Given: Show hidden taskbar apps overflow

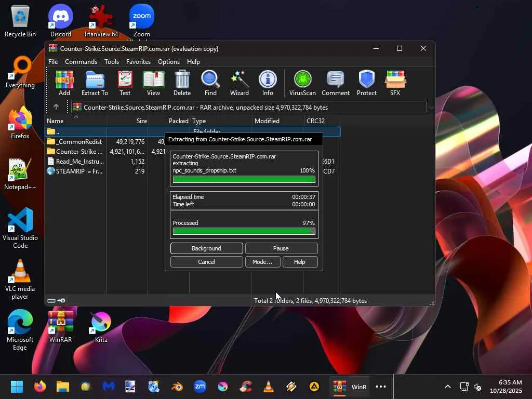Looking at the screenshot, I should click(381, 387).
